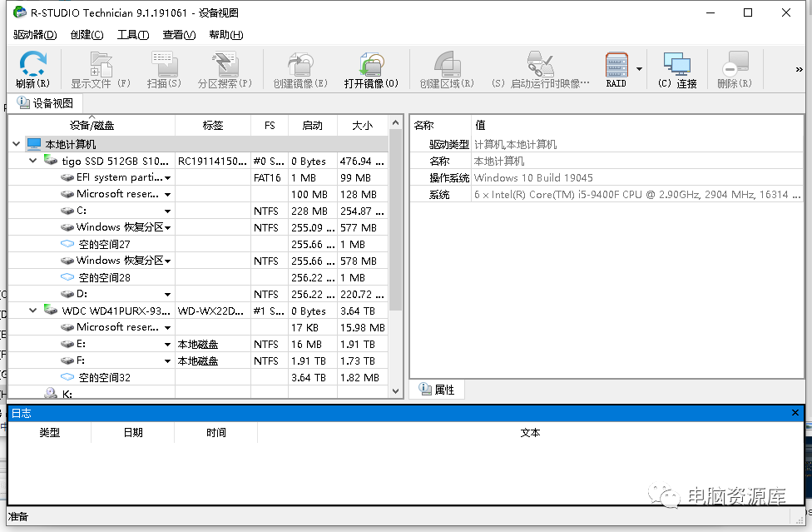
Task: Sort by the 大小 column header
Action: pos(363,125)
